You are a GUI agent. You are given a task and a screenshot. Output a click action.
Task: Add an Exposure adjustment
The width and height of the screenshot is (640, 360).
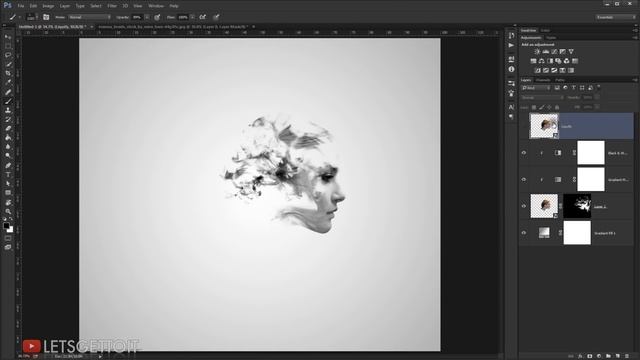click(563, 52)
